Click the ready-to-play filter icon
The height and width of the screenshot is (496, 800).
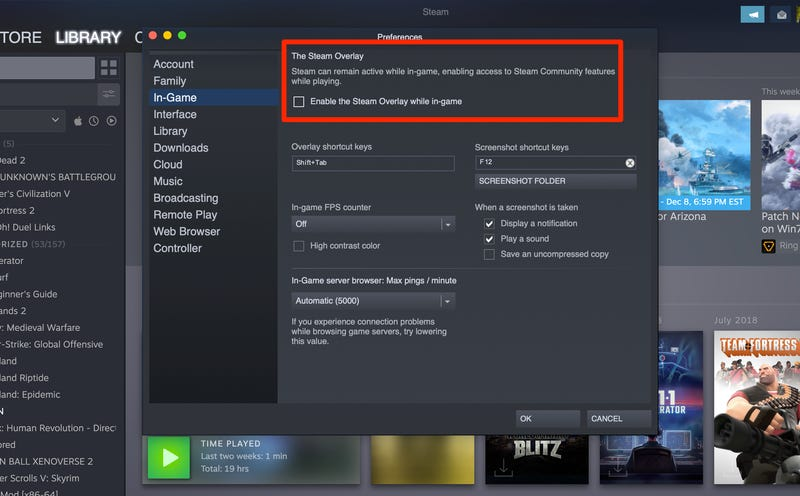pyautogui.click(x=111, y=121)
